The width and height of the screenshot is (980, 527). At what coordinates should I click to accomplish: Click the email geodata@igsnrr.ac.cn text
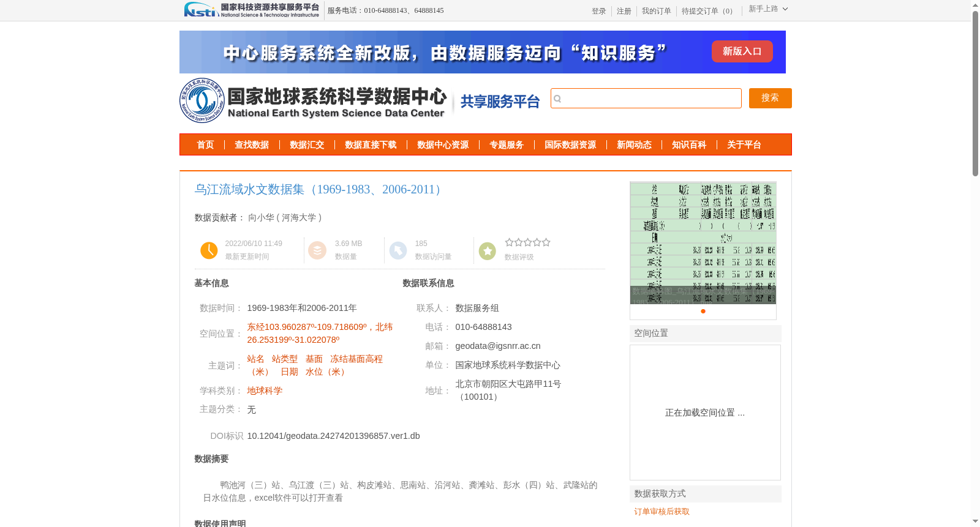pos(497,346)
